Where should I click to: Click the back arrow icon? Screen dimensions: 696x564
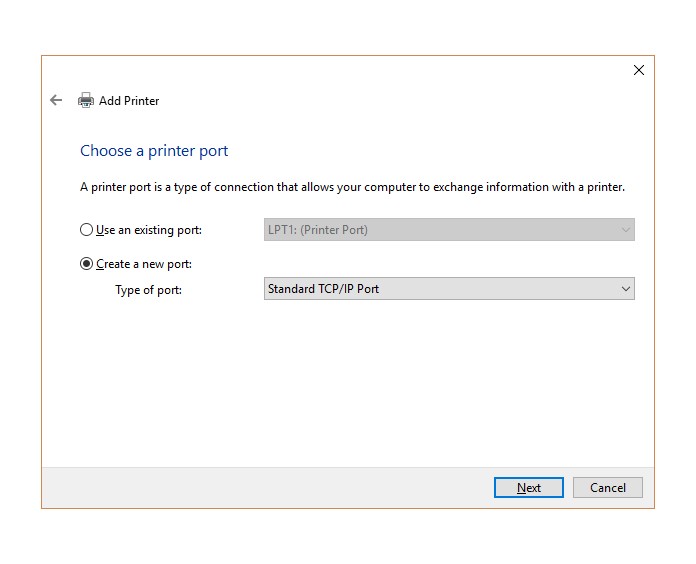(x=56, y=100)
